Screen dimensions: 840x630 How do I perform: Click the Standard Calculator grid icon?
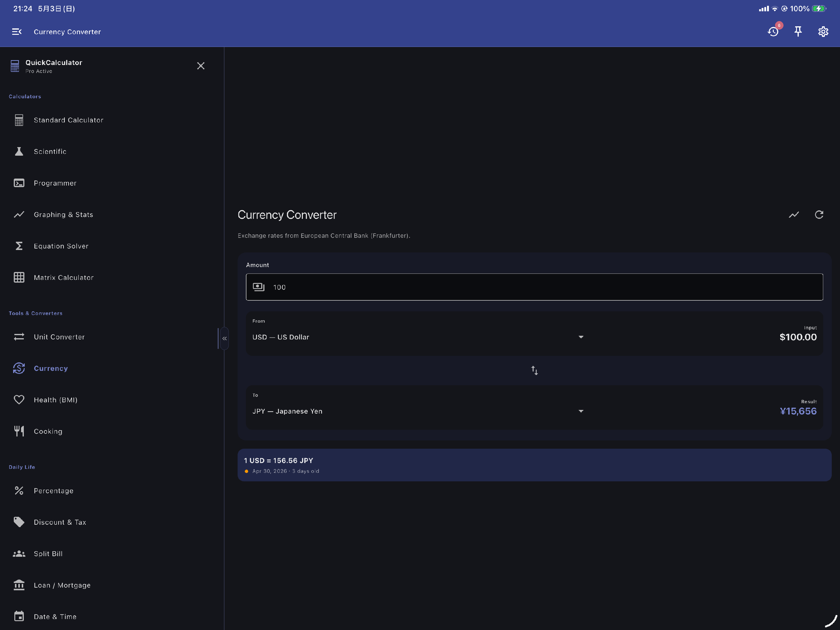[19, 120]
